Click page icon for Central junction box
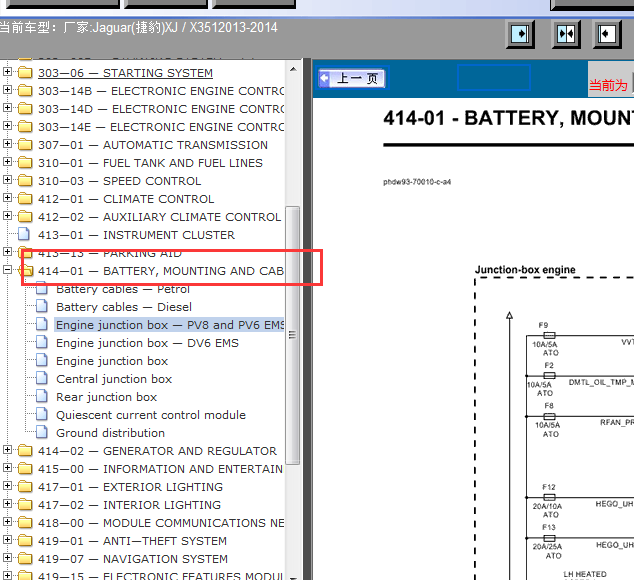Viewport: 634px width, 580px height. pos(42,378)
